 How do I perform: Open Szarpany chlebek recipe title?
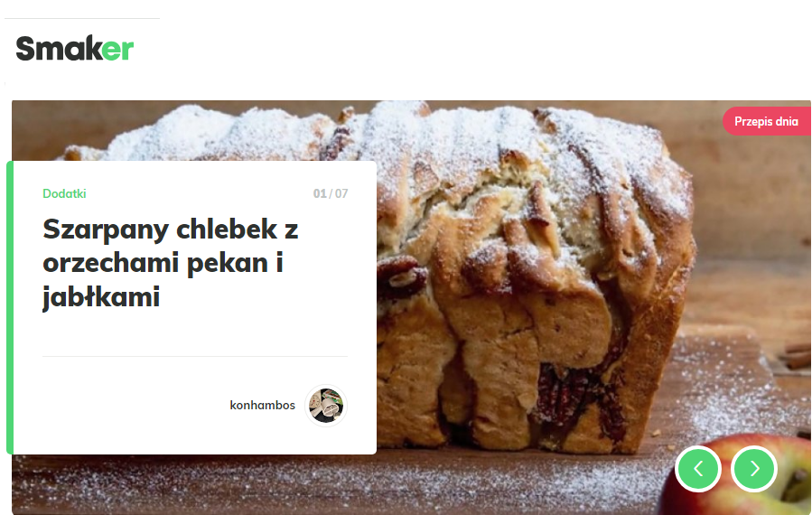click(x=171, y=263)
